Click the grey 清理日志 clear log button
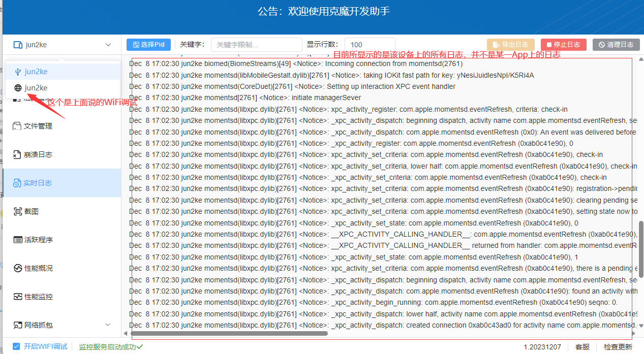The image size is (644, 354). coord(616,45)
